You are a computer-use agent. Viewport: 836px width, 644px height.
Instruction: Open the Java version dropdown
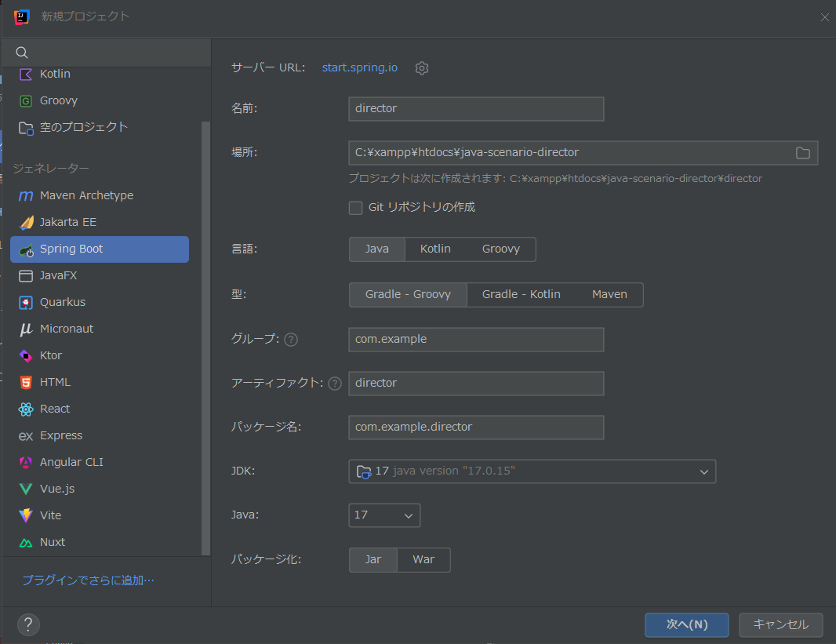point(384,515)
